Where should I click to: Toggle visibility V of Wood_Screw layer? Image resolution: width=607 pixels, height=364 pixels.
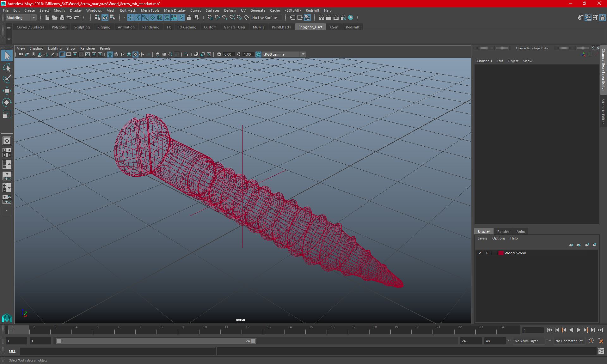pos(480,253)
